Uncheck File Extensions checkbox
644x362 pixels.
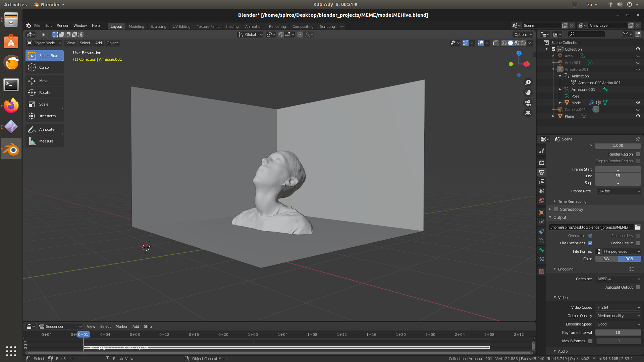click(x=590, y=243)
